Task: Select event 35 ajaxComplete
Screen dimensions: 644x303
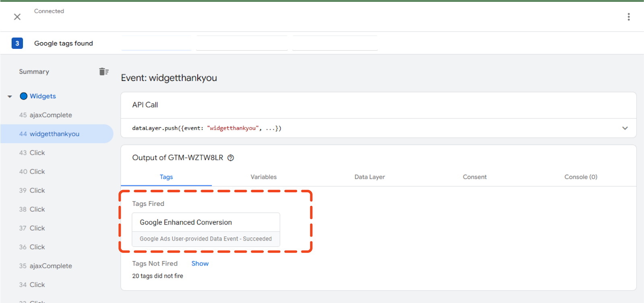Action: click(50, 266)
